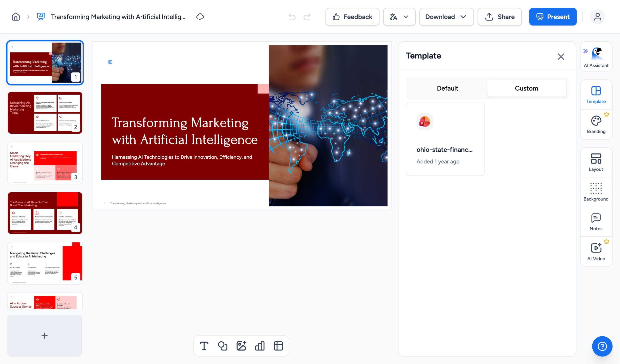Insert a table from bottom toolbar
The width and height of the screenshot is (620, 364).
click(x=278, y=346)
